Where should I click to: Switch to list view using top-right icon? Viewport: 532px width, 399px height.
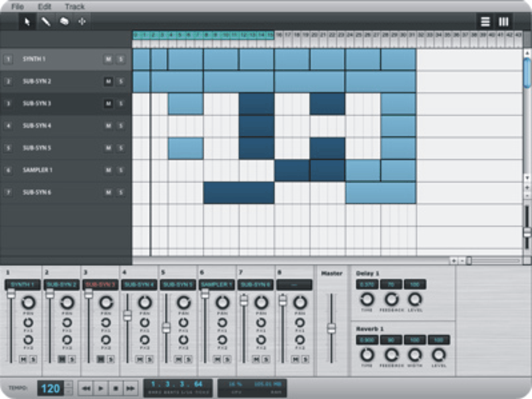[485, 21]
